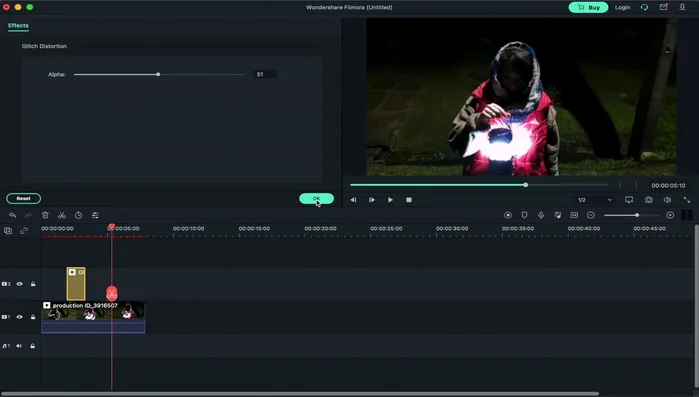Zoom in timeline with plus icon

coord(670,215)
